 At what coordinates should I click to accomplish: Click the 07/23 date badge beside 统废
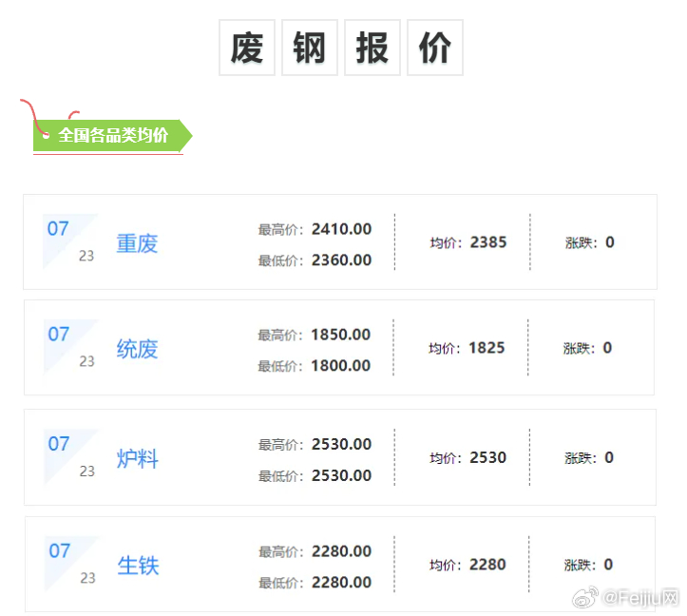point(70,347)
